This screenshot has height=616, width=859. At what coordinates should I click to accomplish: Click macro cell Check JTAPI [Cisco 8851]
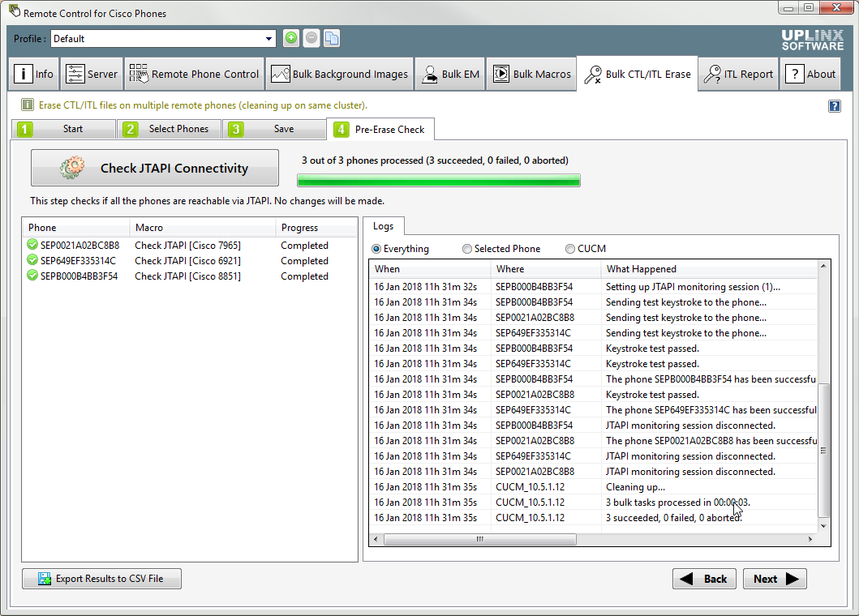pos(188,276)
